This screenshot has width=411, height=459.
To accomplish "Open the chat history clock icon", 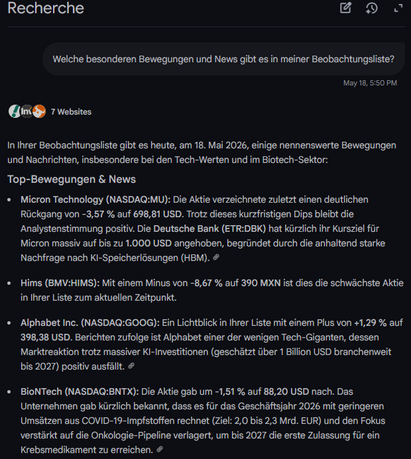I will [x=371, y=8].
